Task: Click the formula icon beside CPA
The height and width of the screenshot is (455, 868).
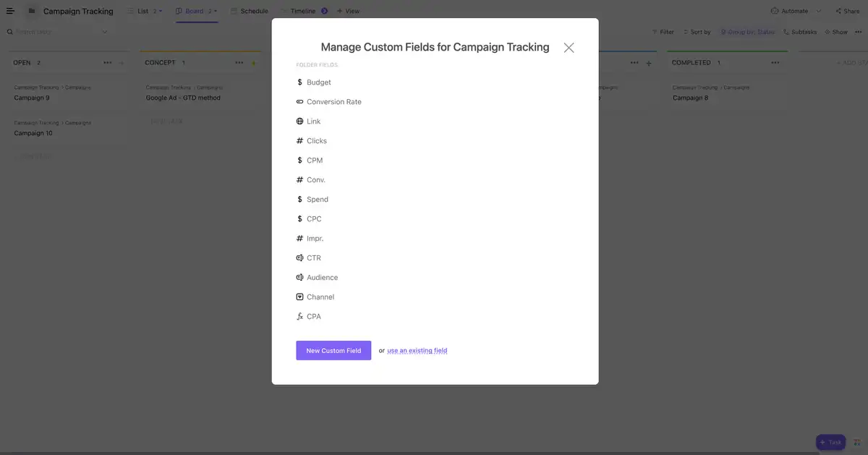Action: tap(299, 317)
